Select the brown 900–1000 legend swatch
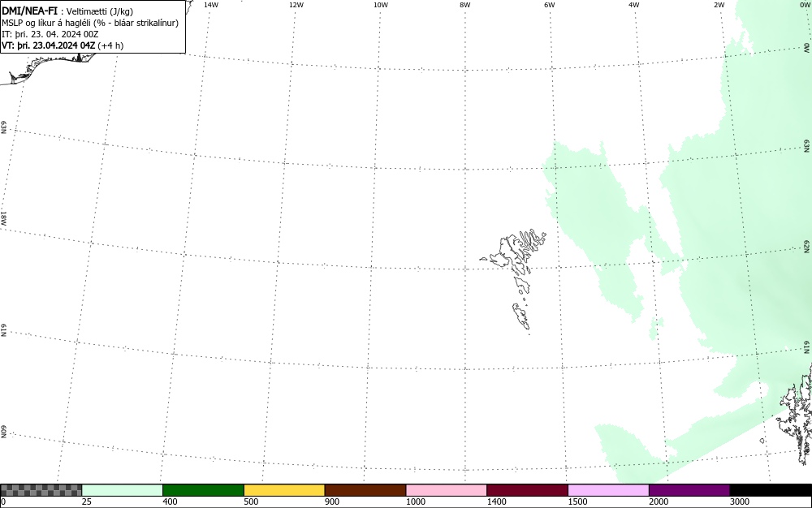The image size is (812, 508). (365, 490)
